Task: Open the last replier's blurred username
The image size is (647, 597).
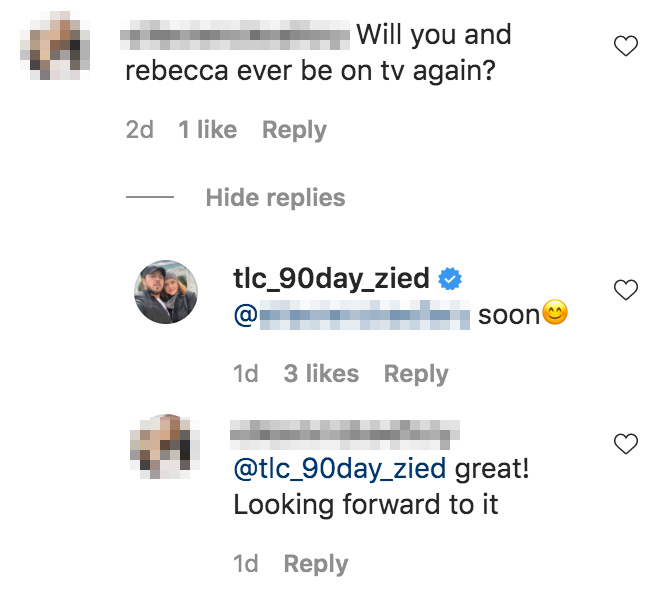Action: [344, 434]
